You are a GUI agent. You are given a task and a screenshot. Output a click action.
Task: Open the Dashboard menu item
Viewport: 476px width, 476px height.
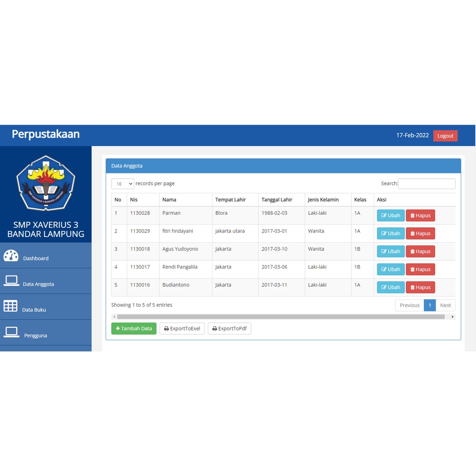pos(46,255)
